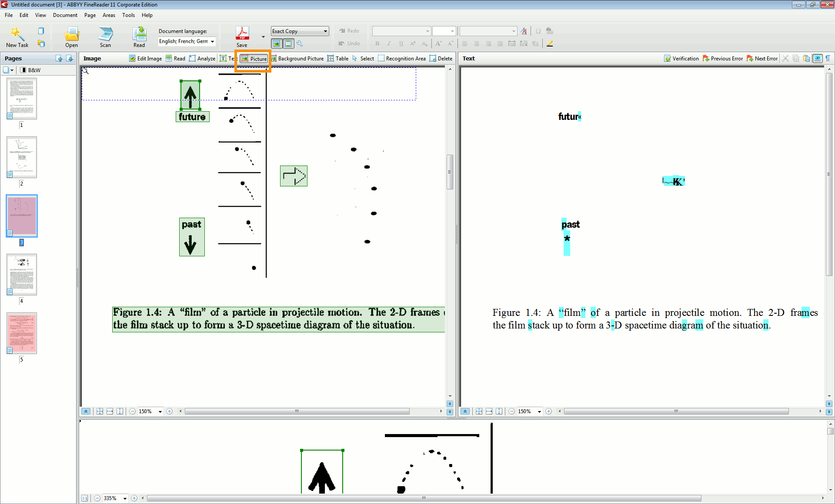Click the text highlight marker icon
Viewport: 835px width, 504px height.
(550, 43)
